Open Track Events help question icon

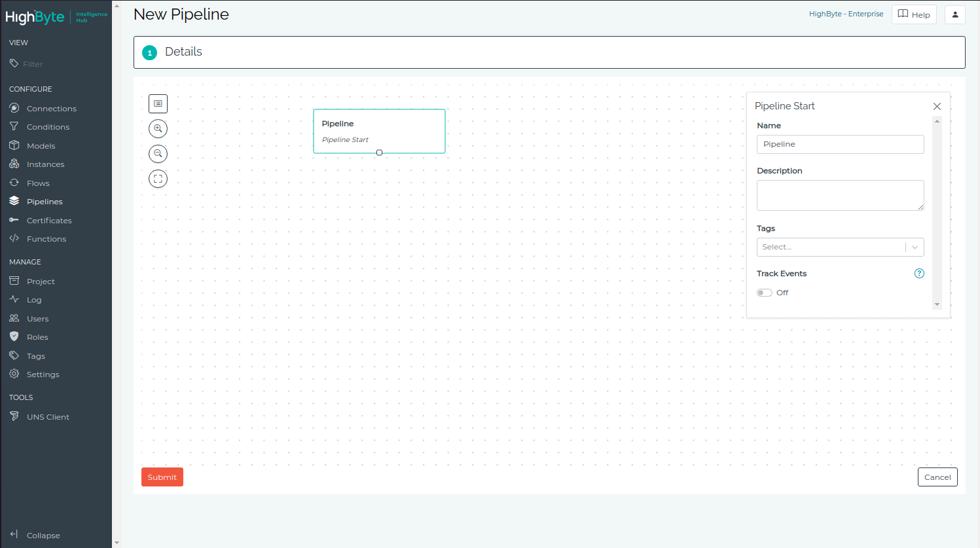coord(919,274)
